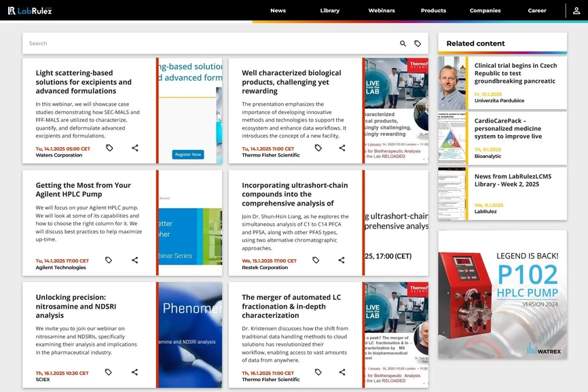Screen dimensions: 588x392
Task: Open the Career page
Action: 536,10
